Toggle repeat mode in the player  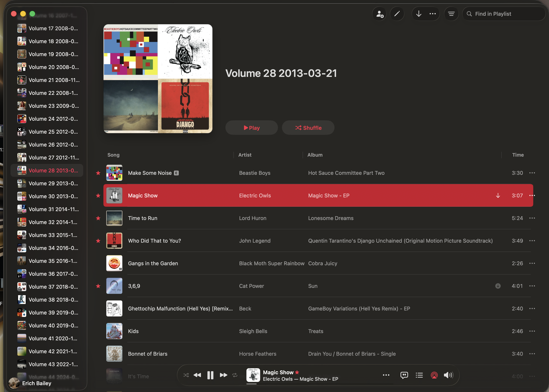click(235, 375)
